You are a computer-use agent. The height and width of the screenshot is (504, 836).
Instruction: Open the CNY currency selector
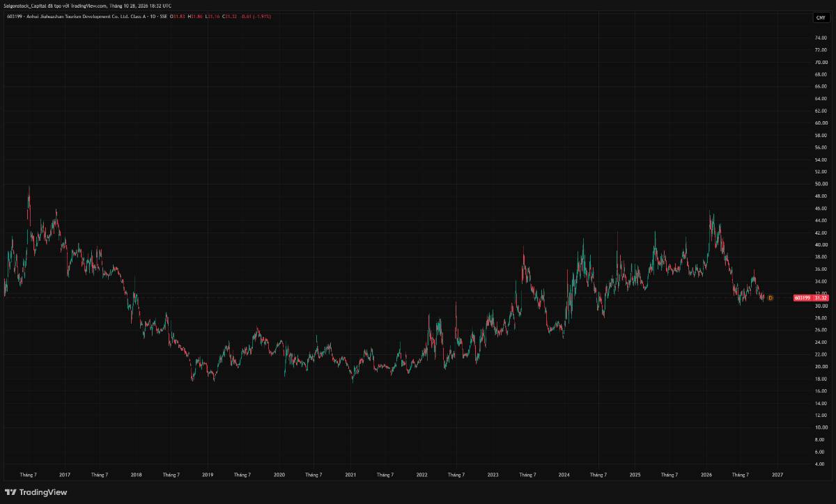point(821,17)
